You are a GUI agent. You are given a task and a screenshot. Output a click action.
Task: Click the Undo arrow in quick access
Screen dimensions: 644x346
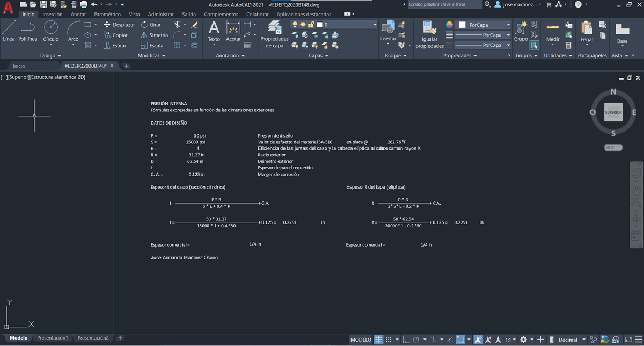(x=95, y=4)
